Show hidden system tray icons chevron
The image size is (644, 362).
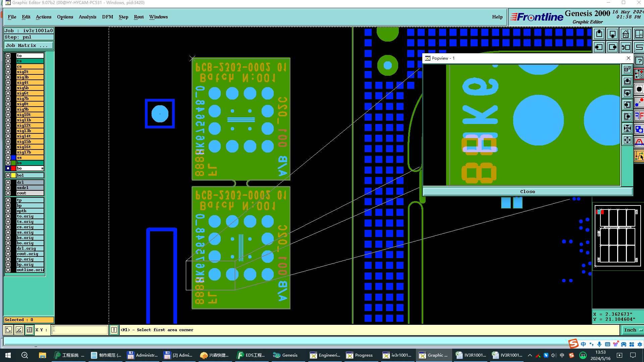pyautogui.click(x=530, y=355)
